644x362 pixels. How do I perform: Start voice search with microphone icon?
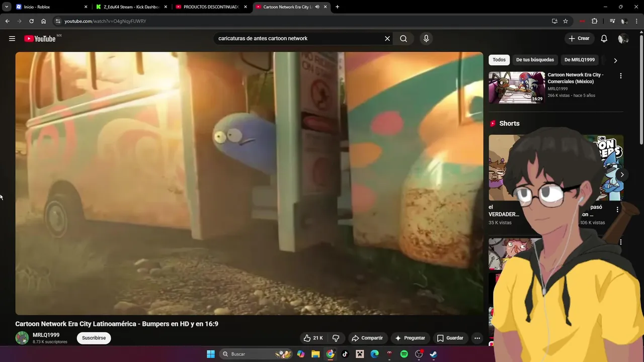426,39
